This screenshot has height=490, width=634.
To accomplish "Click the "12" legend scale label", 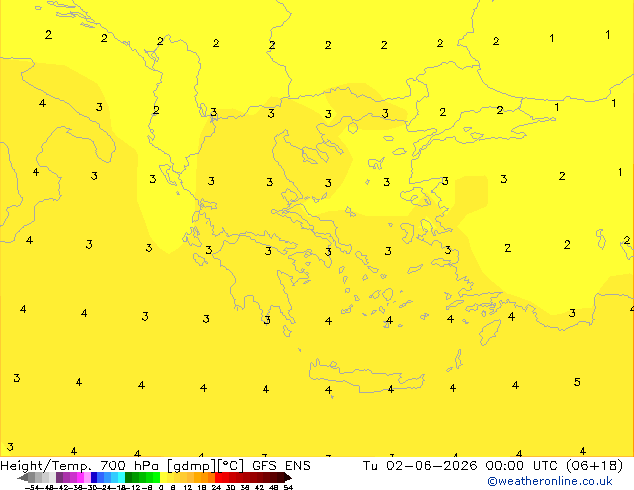I will [x=188, y=488].
